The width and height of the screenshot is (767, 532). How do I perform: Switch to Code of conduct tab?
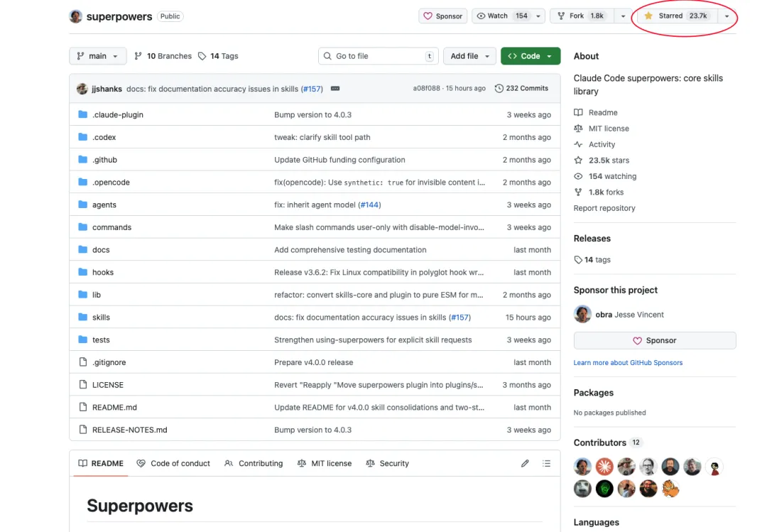pos(173,464)
